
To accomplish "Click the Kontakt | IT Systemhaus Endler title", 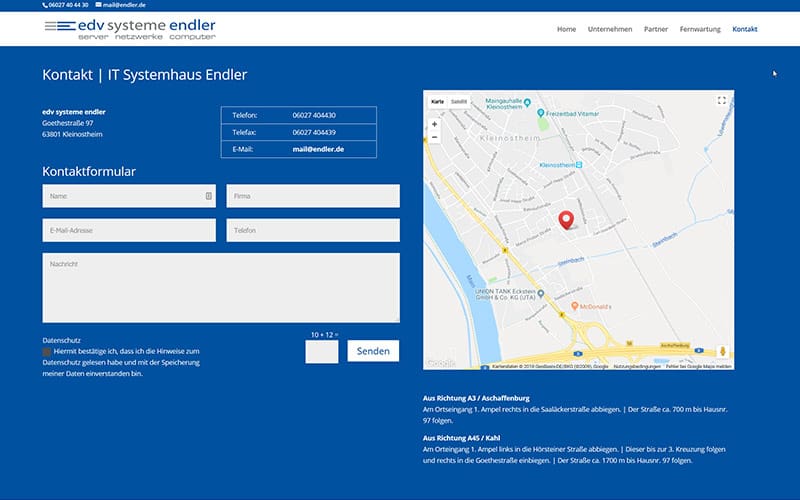I will point(144,74).
